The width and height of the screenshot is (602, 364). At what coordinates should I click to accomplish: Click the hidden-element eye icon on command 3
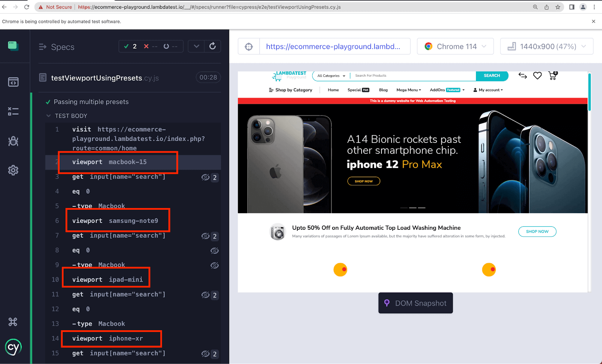click(205, 177)
